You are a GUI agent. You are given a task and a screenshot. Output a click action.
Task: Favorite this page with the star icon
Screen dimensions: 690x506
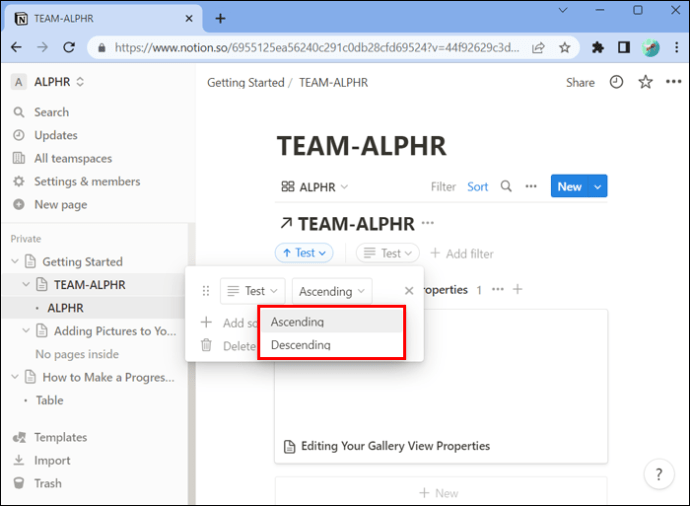pyautogui.click(x=645, y=82)
